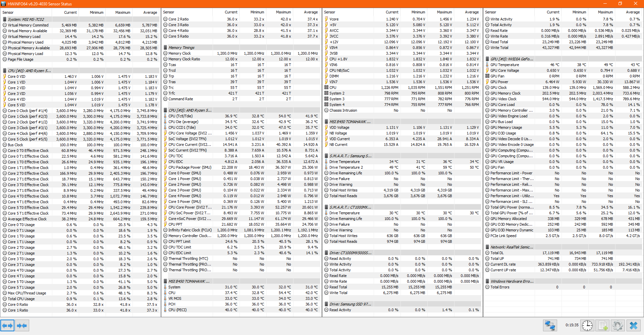Viewport: 644px width, 335px height.
Task: Click the thermometer icon beside VR MOS
Action: 165,298
